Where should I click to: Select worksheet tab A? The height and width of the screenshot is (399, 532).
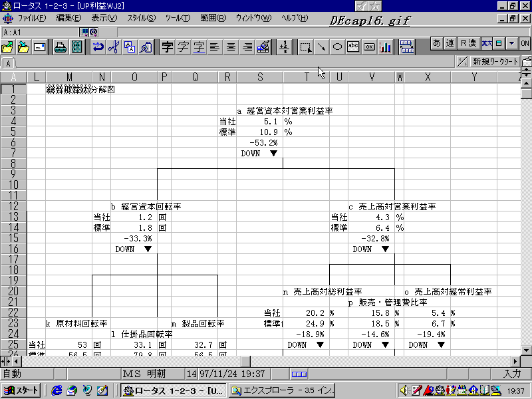click(x=8, y=63)
